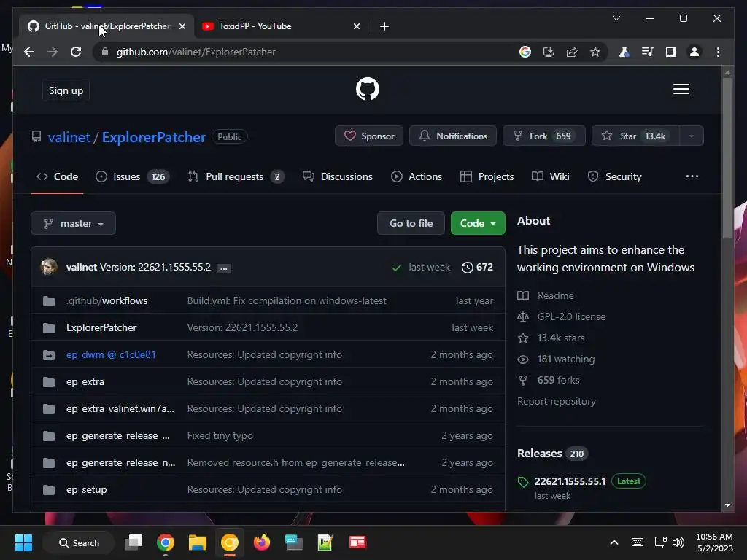Click the browser back arrow
The height and width of the screenshot is (560, 747).
click(29, 52)
